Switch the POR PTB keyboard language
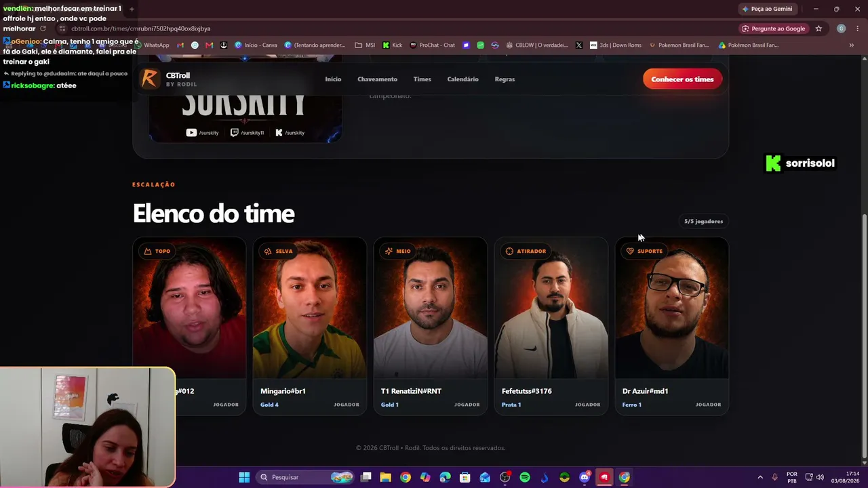 coord(792,477)
